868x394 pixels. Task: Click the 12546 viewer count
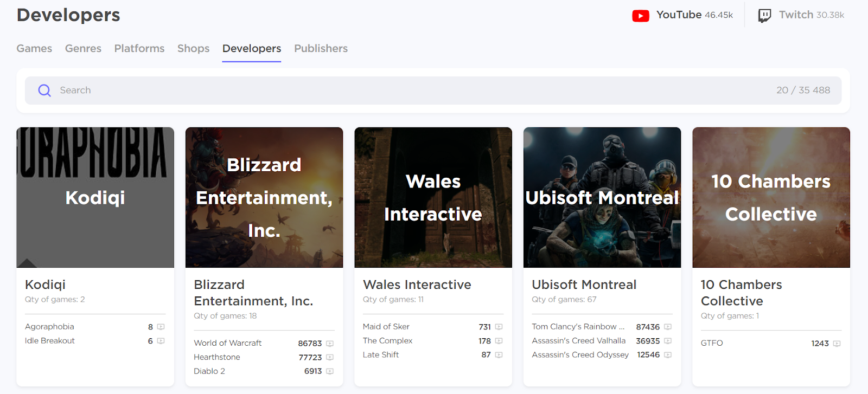[648, 355]
